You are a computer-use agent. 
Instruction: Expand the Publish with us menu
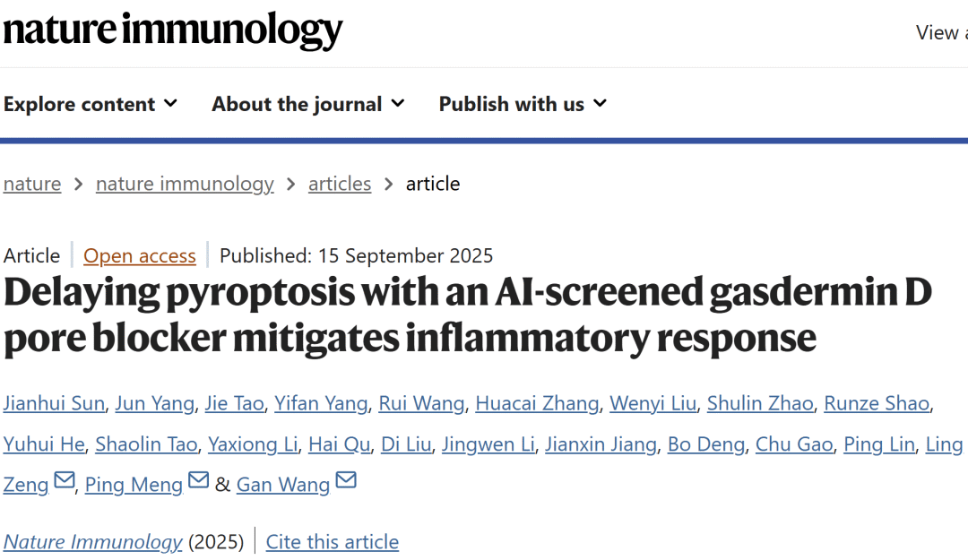[523, 104]
